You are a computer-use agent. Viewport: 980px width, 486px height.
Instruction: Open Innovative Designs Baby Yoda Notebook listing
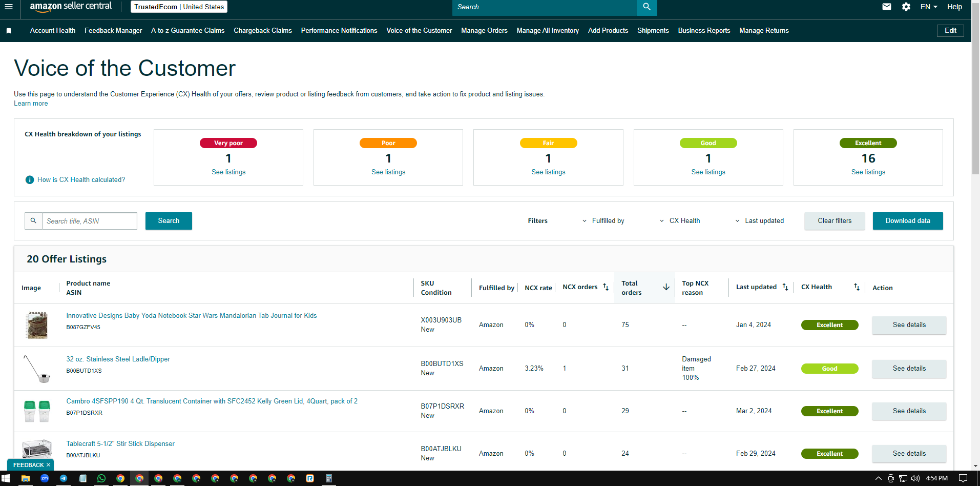191,316
